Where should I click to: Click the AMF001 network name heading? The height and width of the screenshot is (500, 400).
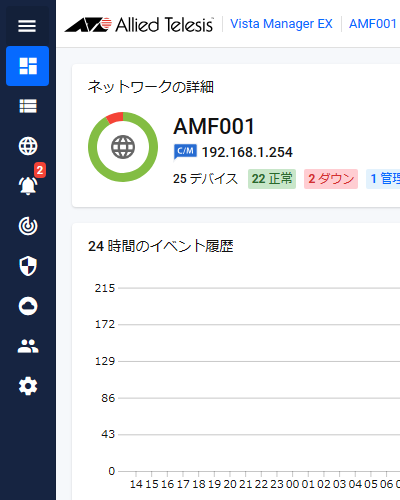(x=214, y=127)
